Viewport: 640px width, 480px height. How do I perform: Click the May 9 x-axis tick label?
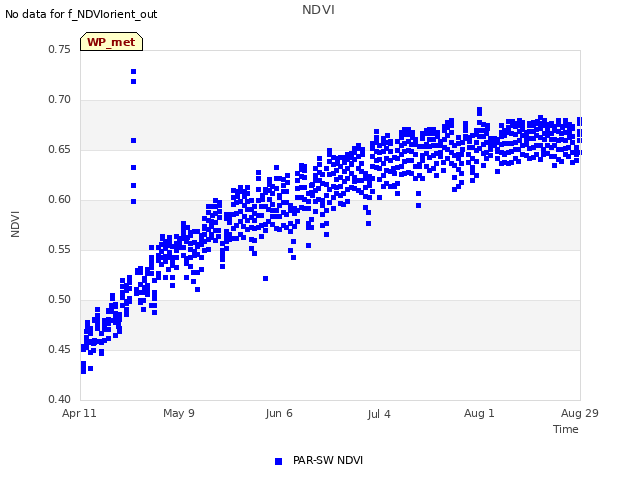(179, 413)
